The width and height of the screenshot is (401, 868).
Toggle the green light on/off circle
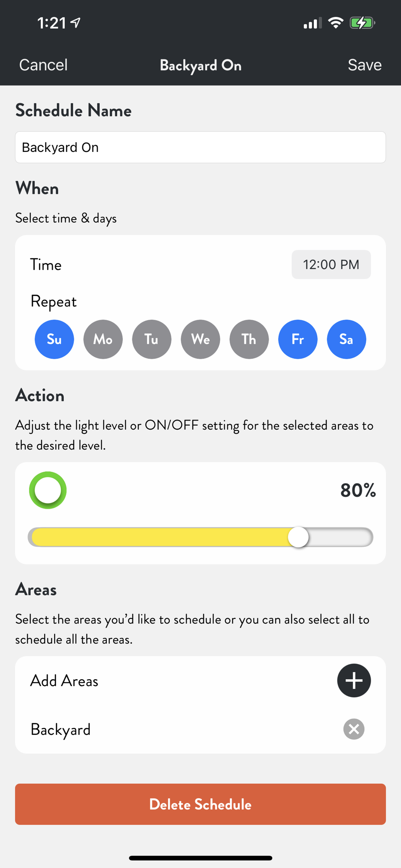click(48, 490)
